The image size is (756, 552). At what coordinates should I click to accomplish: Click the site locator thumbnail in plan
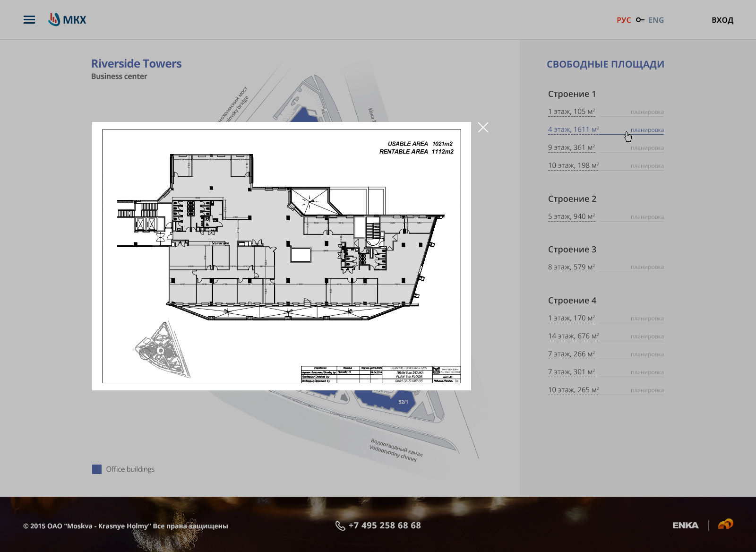[x=163, y=349]
